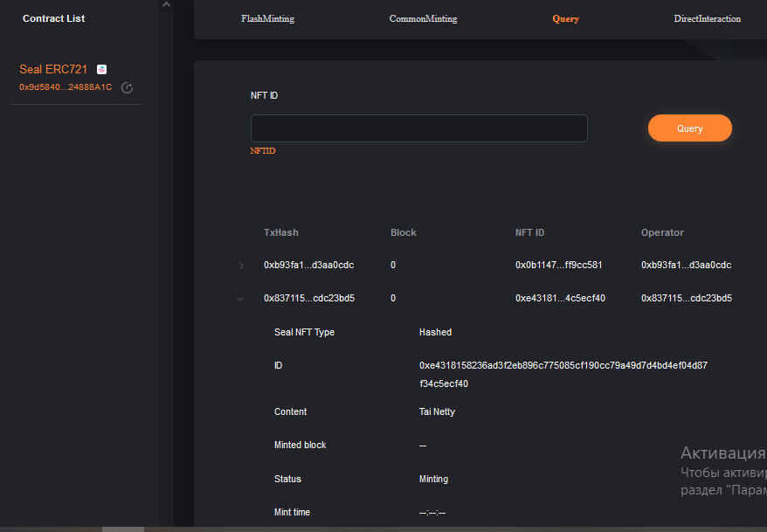Expand the 0xb93fa1...d3aa0cdc transaction row
The height and width of the screenshot is (532, 767).
tap(241, 266)
